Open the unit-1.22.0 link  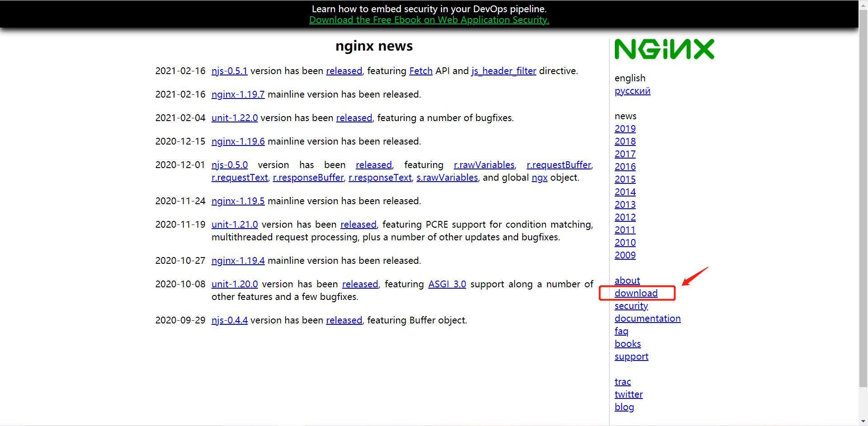point(235,118)
